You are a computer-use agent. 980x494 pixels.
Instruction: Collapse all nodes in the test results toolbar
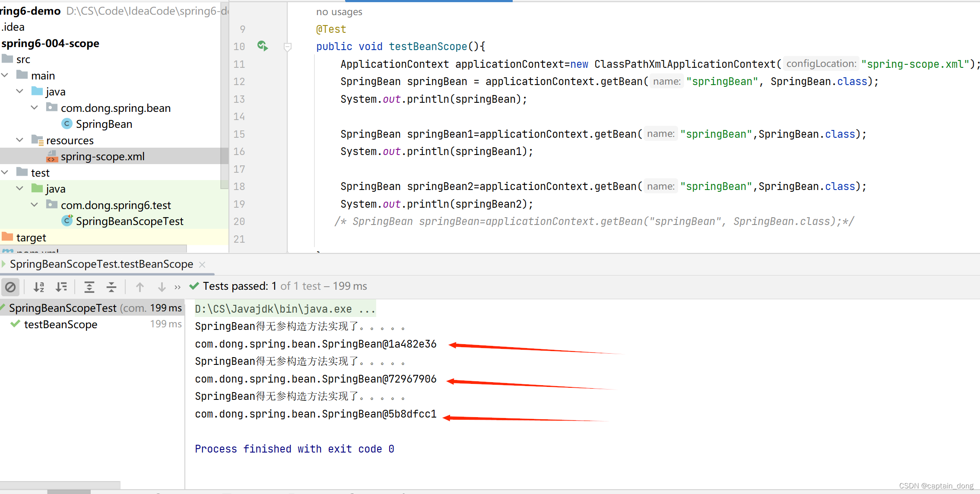(x=111, y=286)
